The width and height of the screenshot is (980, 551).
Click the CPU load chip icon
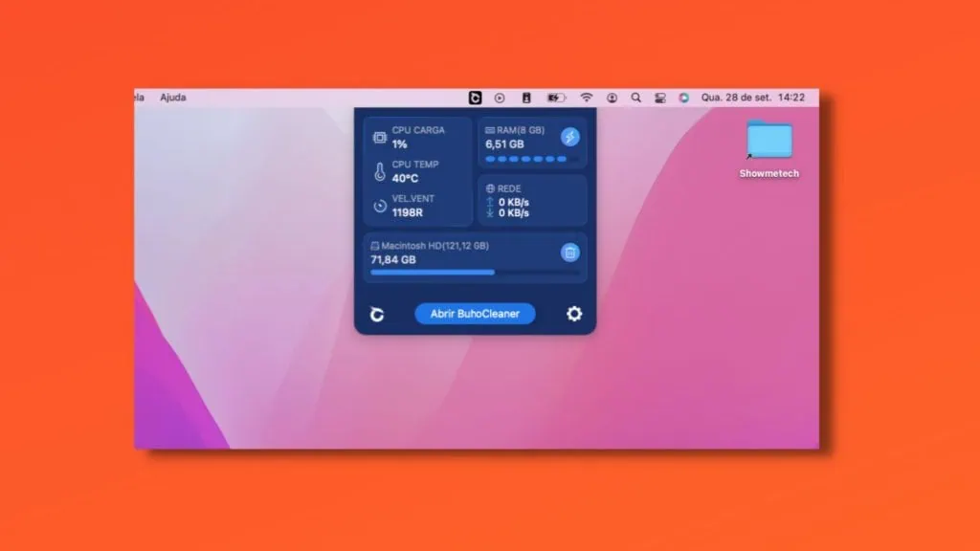[380, 138]
